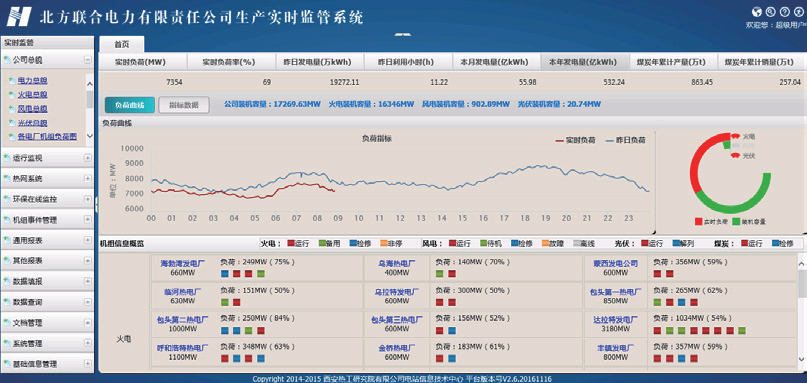Select the 本月发电量(亿kWh) metric tab
This screenshot has width=807, height=383.
[x=497, y=62]
